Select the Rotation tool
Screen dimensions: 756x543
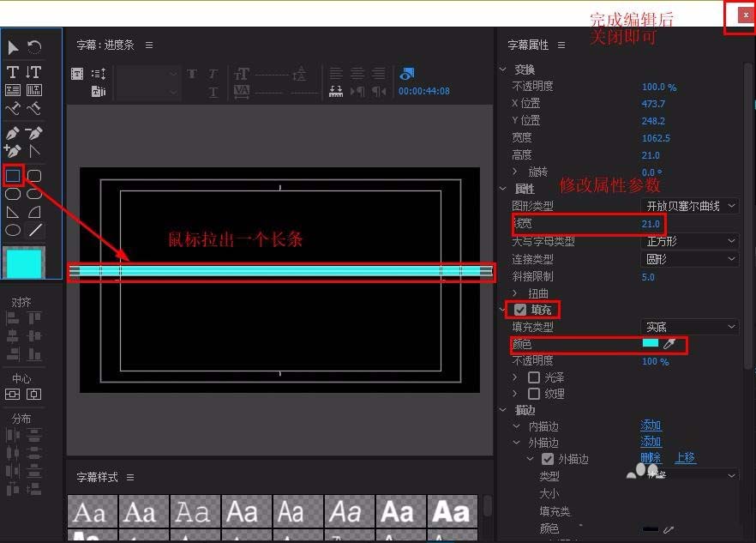[x=33, y=47]
